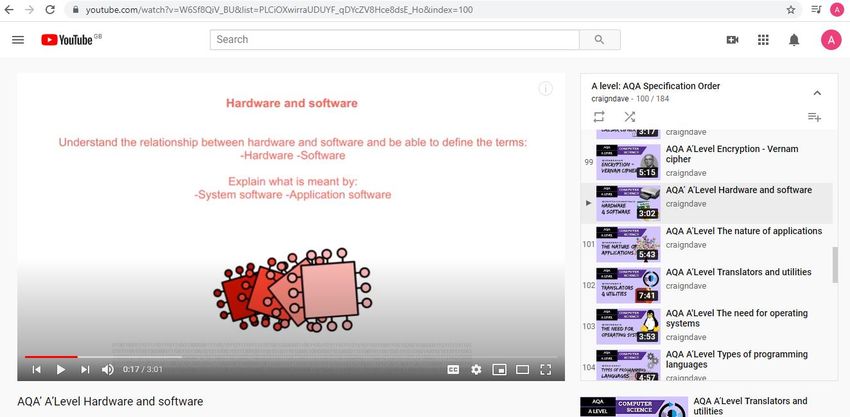Image resolution: width=850 pixels, height=417 pixels.
Task: Select the current Hardware and software playlist item
Action: click(706, 203)
